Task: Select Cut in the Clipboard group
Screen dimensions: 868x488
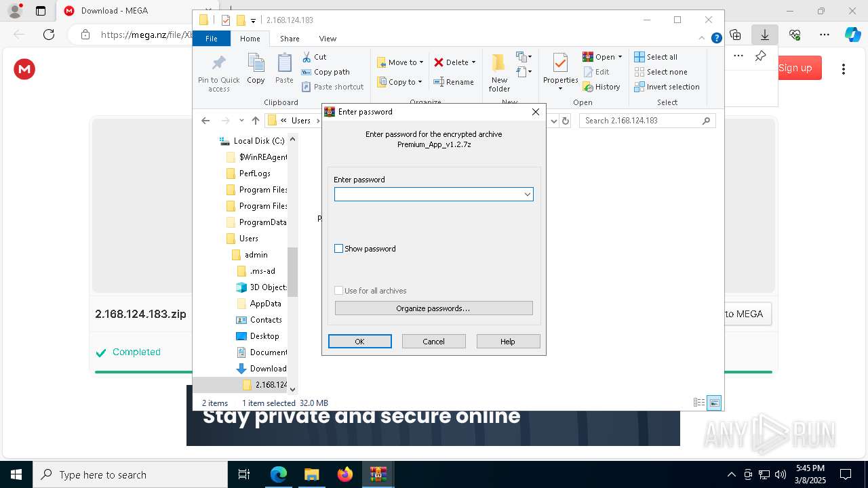Action: point(314,57)
